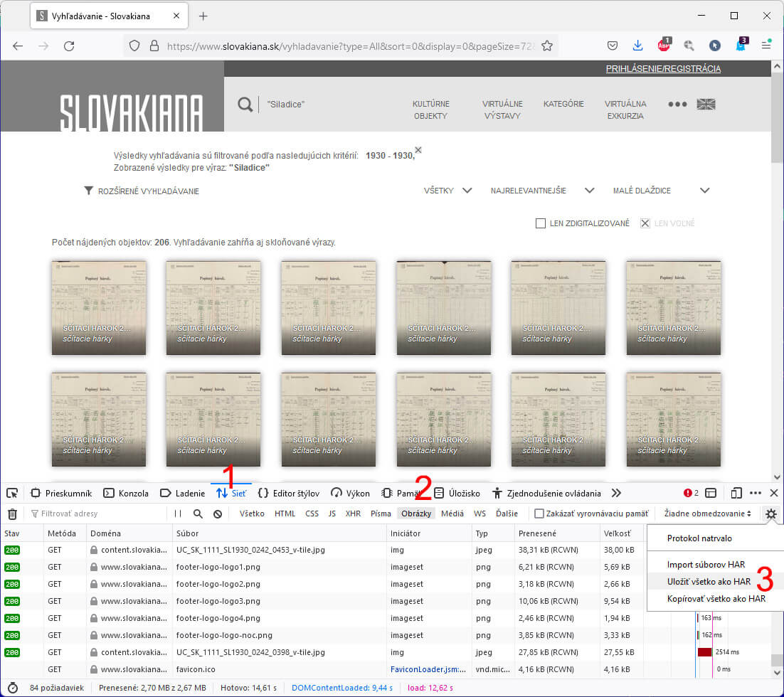View site security padlock info

pyautogui.click(x=154, y=46)
